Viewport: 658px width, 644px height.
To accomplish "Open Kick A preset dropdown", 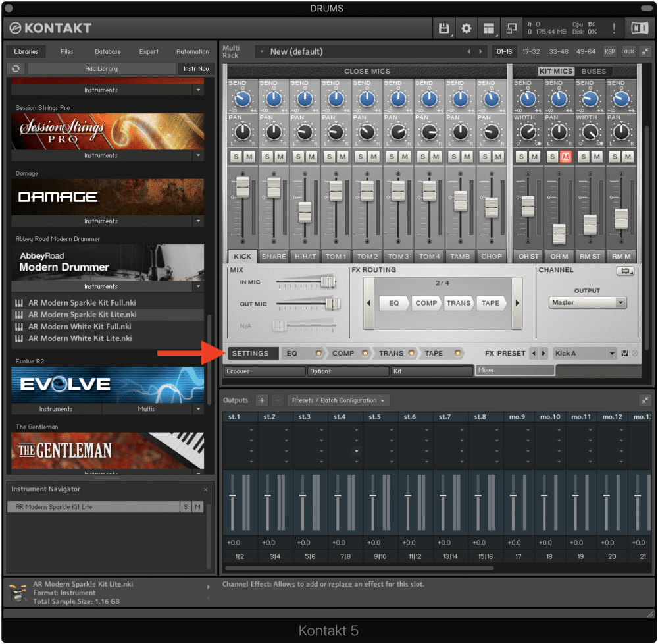I will 584,354.
